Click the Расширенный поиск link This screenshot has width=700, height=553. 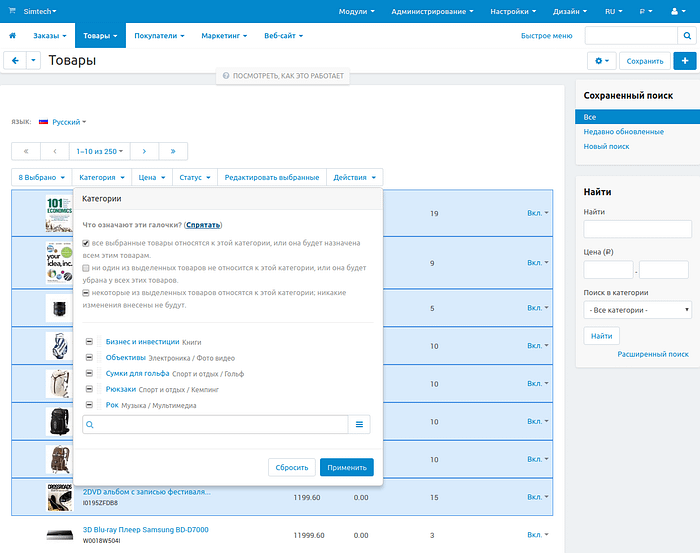tap(652, 354)
